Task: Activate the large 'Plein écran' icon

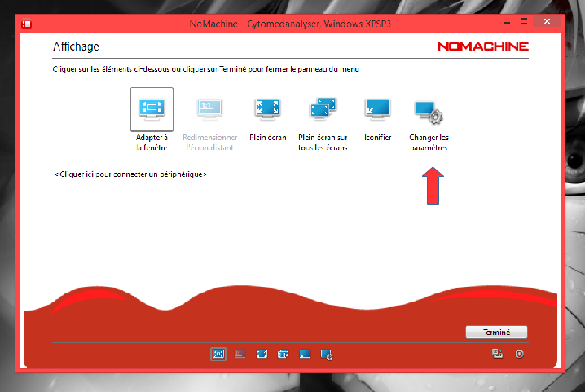Action: click(x=267, y=109)
